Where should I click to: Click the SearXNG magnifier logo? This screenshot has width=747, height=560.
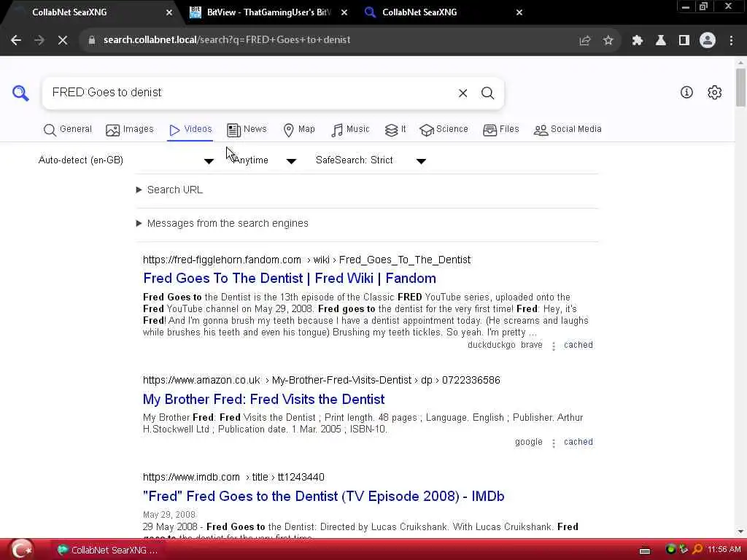tap(20, 93)
